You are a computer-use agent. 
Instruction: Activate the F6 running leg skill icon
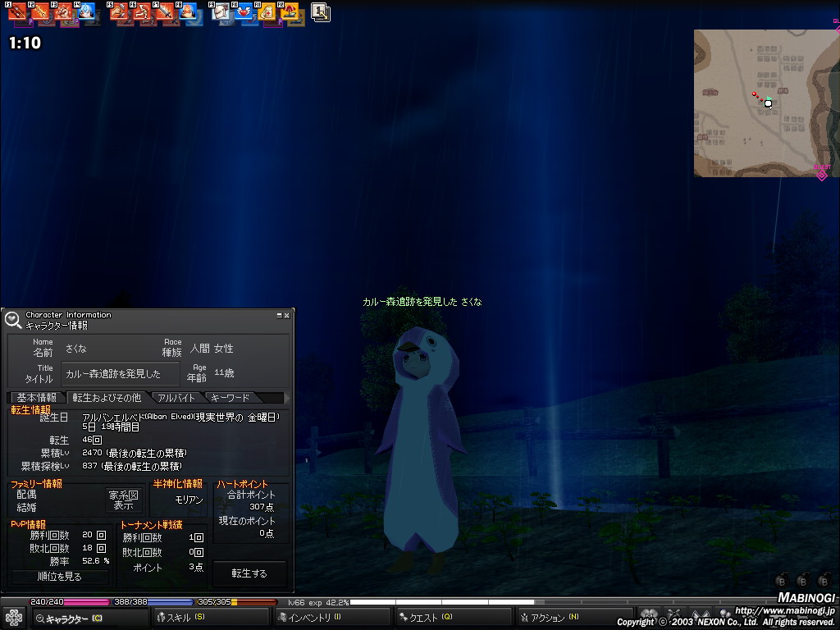[141, 11]
